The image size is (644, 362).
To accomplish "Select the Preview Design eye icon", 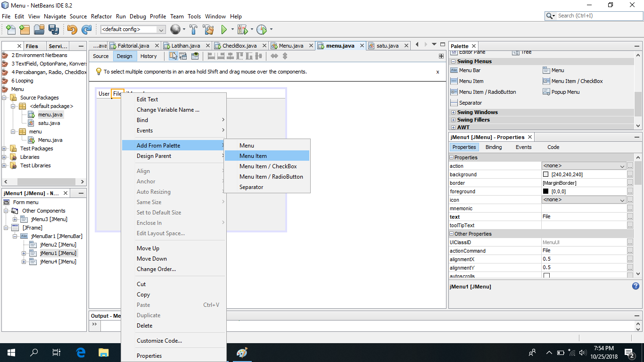I will point(195,56).
